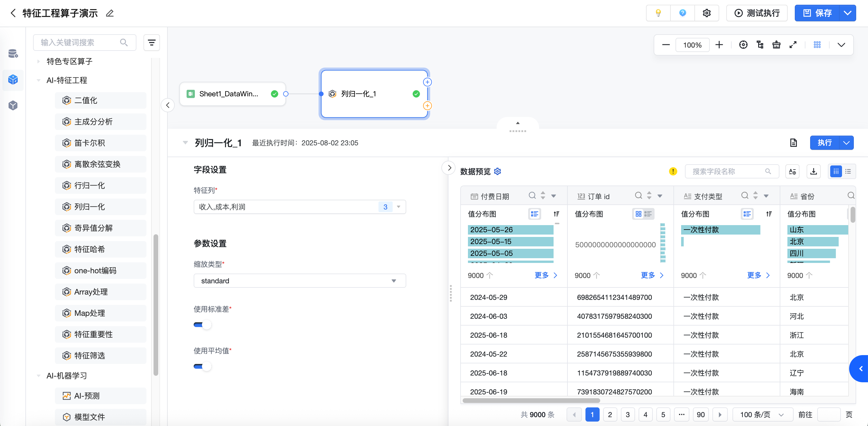Click the data preview settings gear
Viewport: 868px width, 426px height.
click(x=497, y=171)
